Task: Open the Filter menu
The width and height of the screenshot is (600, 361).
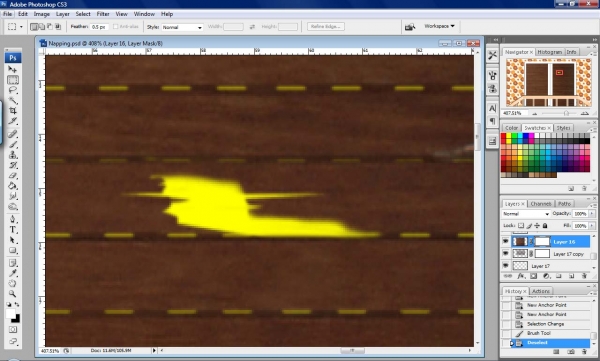Action: (x=103, y=14)
